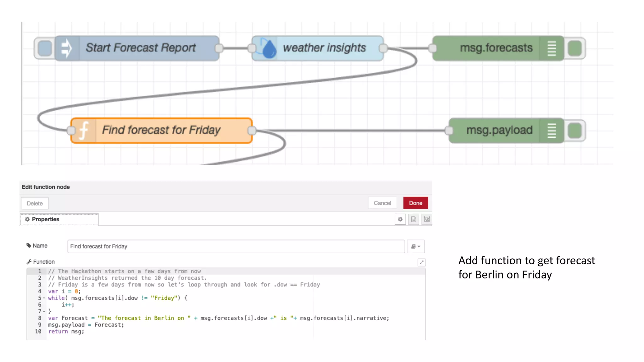Click the inject node arrow icon
Screen dimensions: 644x362
tap(66, 48)
